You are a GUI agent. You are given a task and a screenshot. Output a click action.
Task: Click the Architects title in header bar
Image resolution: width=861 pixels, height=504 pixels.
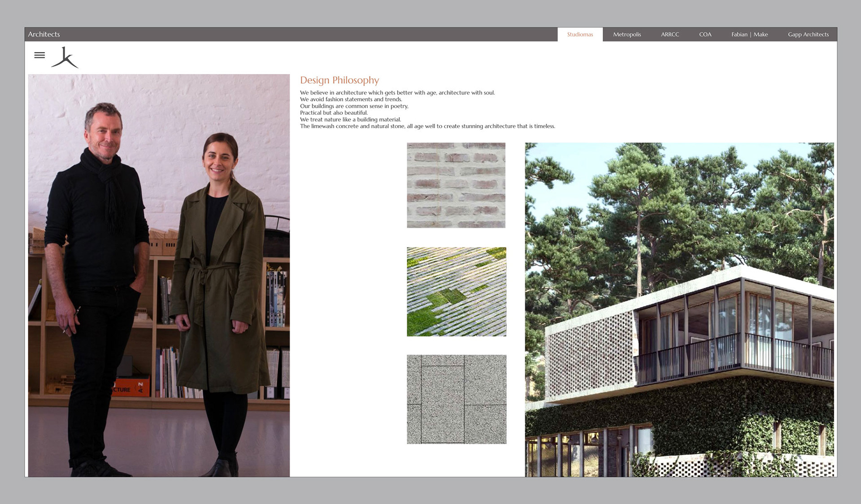click(44, 35)
